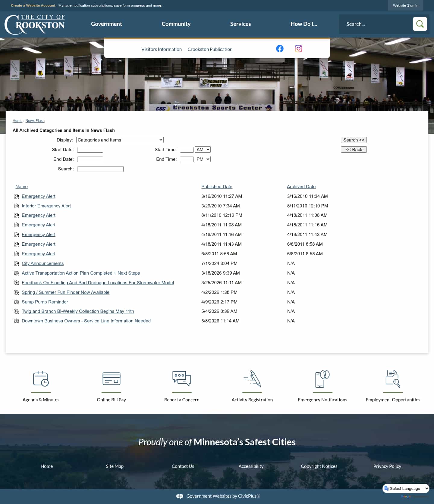Click icon beside Twig and Branch collection item

[x=17, y=311]
